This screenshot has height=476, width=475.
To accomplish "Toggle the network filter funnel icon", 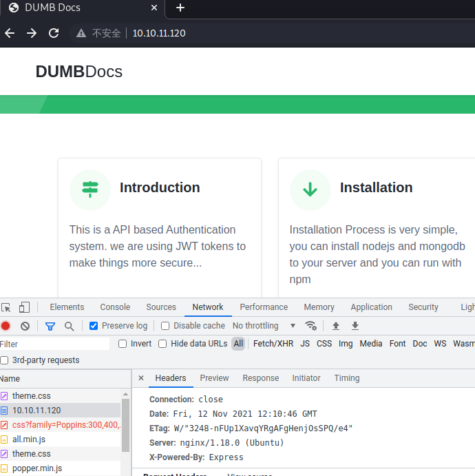I will (x=50, y=326).
